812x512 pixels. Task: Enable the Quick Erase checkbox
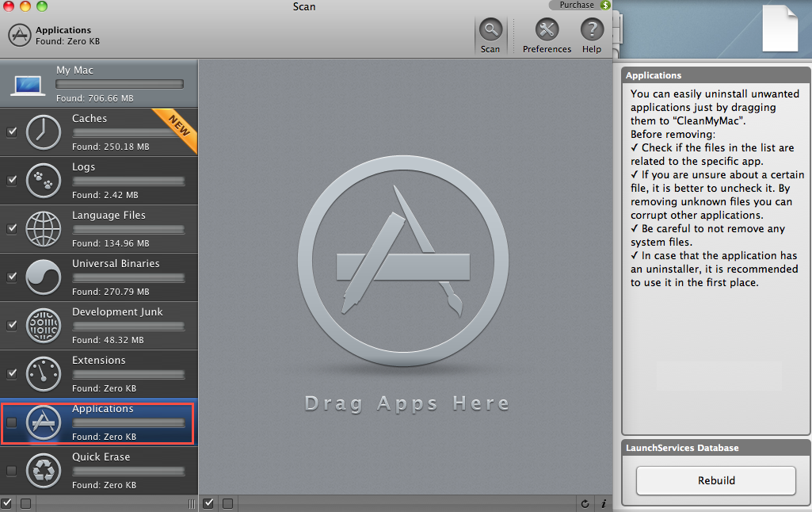point(12,471)
